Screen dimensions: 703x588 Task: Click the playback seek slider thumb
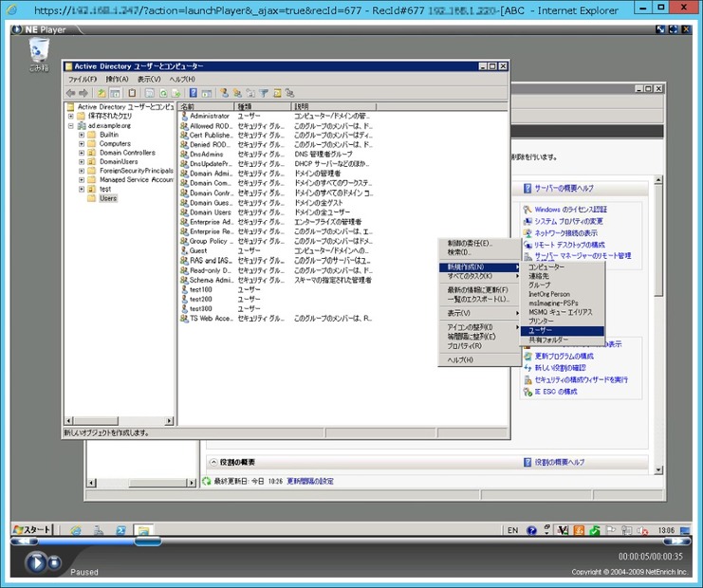[x=147, y=542]
